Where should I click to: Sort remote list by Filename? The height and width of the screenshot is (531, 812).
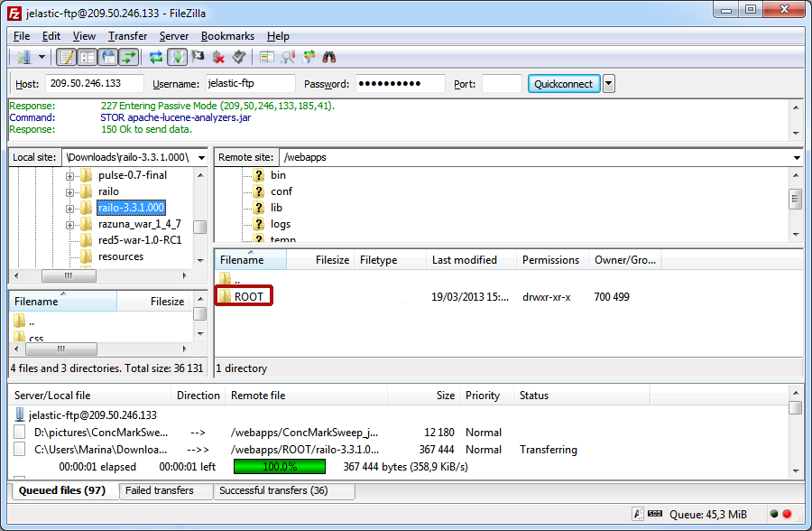[x=251, y=260]
